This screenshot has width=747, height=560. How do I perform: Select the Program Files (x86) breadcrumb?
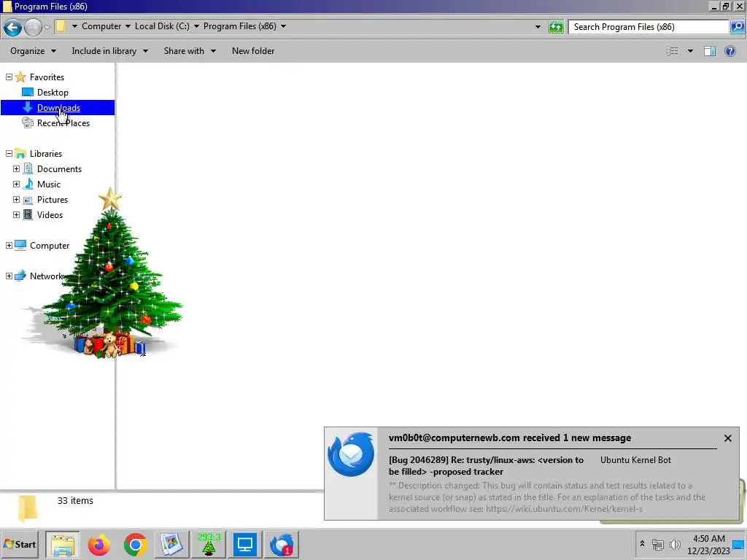click(239, 26)
